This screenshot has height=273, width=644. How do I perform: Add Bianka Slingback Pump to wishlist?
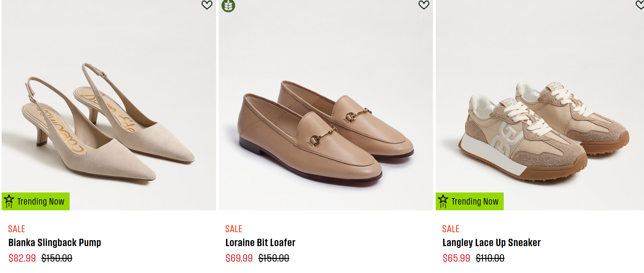click(207, 5)
